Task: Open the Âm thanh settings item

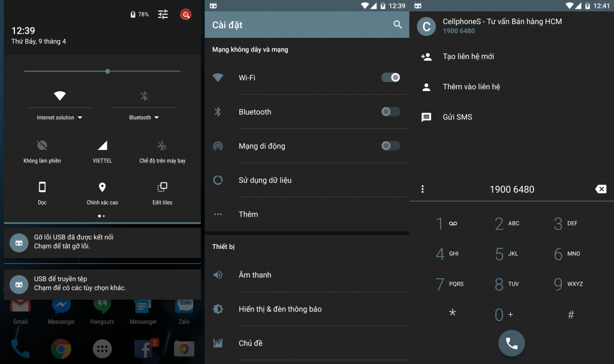Action: click(255, 275)
